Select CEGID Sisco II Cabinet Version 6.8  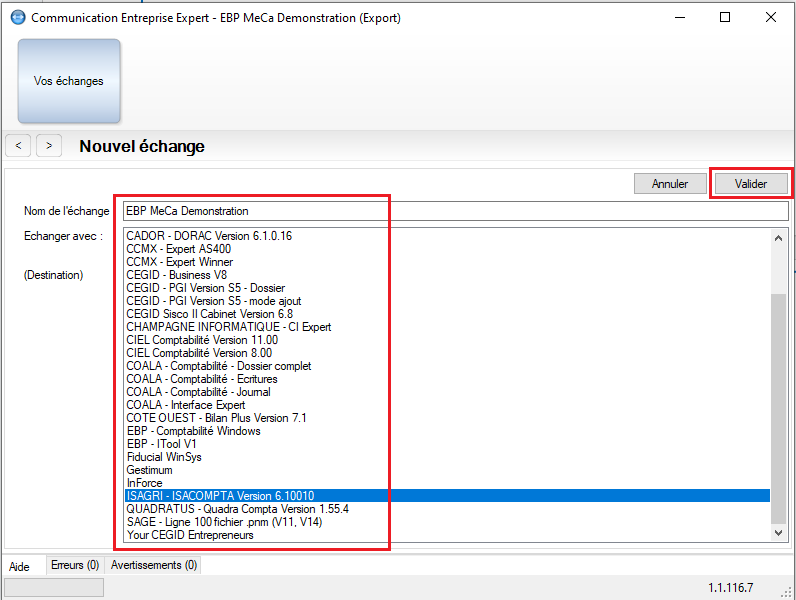click(x=447, y=314)
